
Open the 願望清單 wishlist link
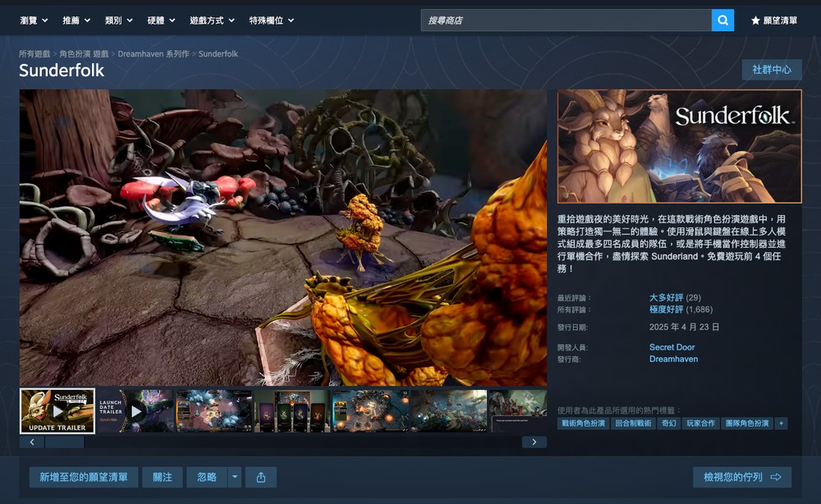pyautogui.click(x=774, y=21)
